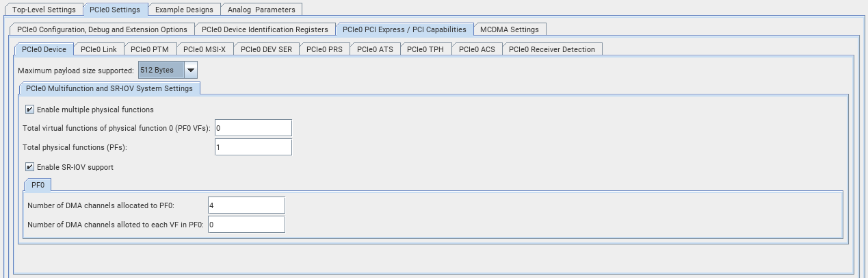
Task: Click DMA channels per VF in PF0 field
Action: [x=246, y=225]
